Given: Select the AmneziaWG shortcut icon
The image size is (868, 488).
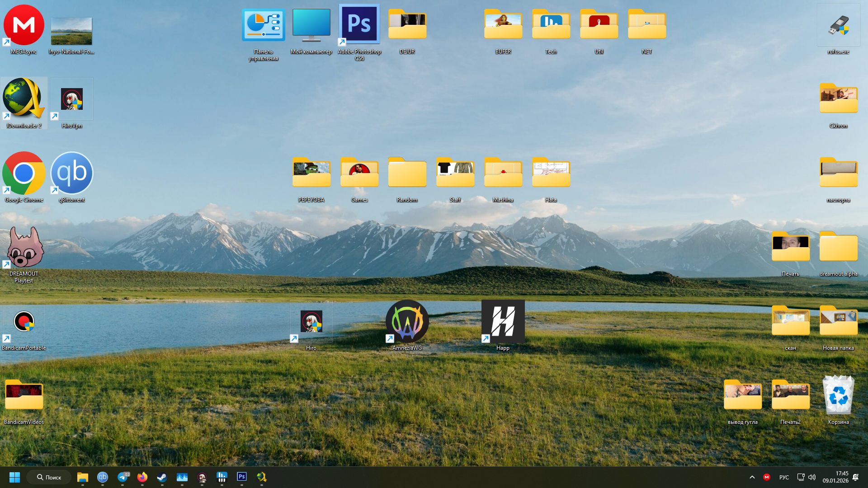Looking at the screenshot, I should [407, 322].
